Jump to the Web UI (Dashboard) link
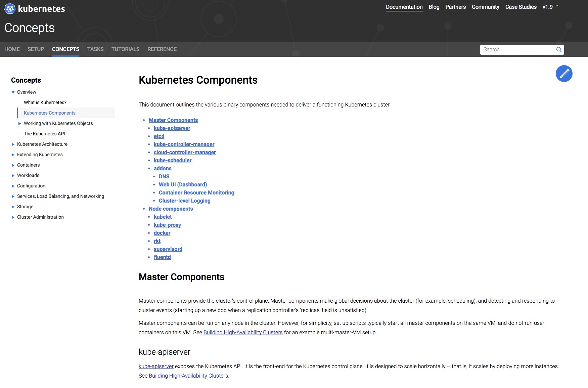Viewport: 588px width, 388px height. pos(183,184)
